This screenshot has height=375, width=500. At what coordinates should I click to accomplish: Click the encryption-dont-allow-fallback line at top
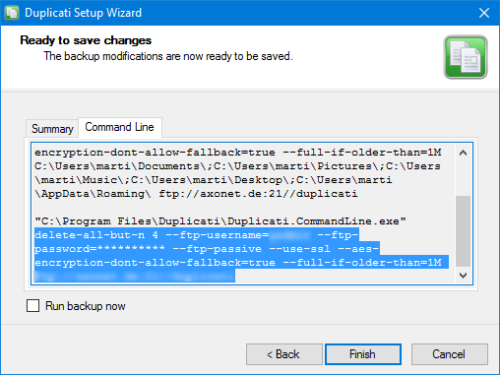pyautogui.click(x=238, y=153)
